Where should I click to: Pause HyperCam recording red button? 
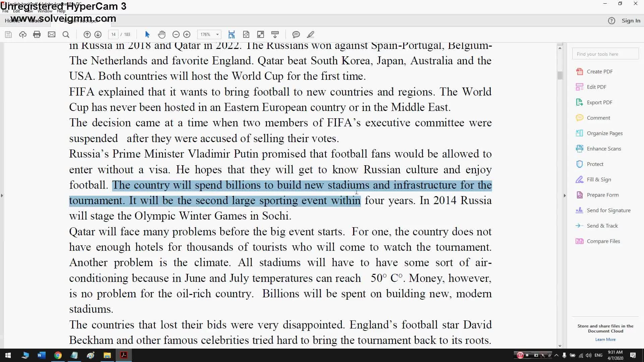[520, 355]
